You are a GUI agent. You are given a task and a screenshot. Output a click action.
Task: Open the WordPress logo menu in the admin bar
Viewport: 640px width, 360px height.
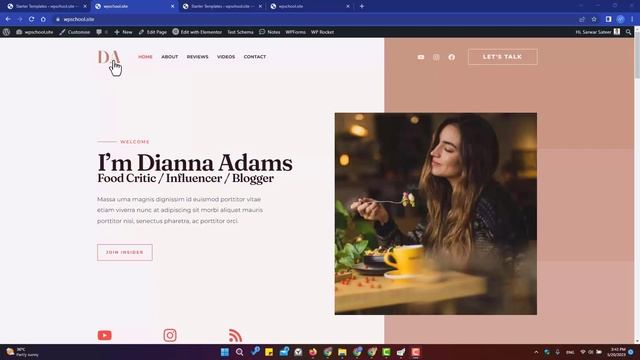tap(6, 32)
